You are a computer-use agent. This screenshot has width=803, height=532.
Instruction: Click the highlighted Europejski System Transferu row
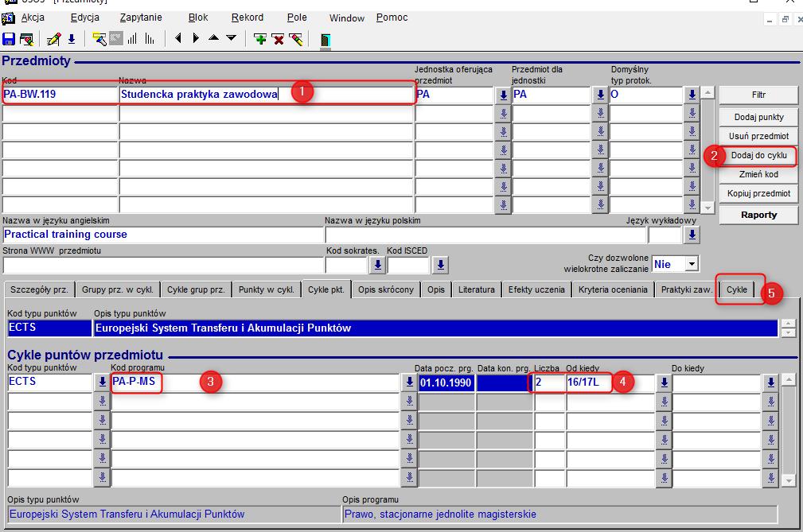(x=435, y=328)
